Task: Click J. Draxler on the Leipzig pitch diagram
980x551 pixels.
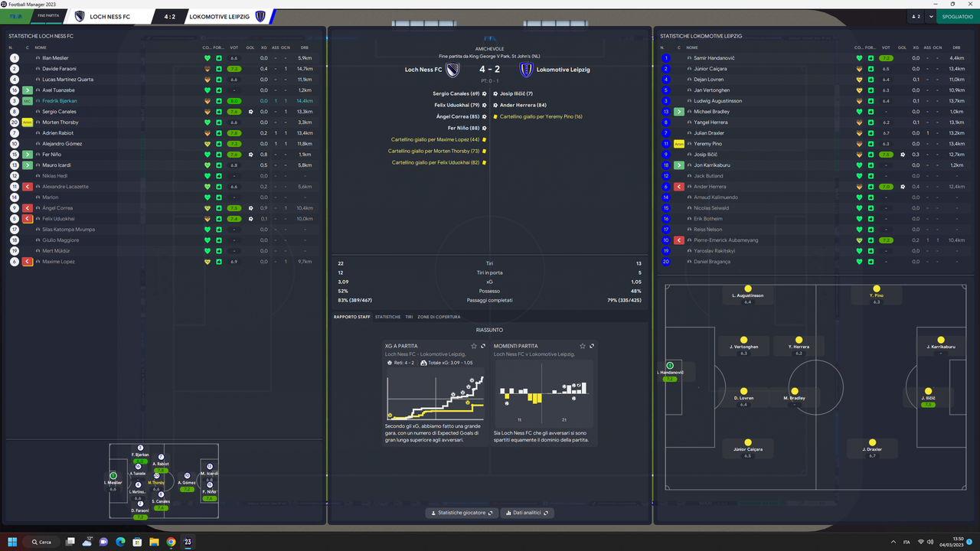Action: 872,448
